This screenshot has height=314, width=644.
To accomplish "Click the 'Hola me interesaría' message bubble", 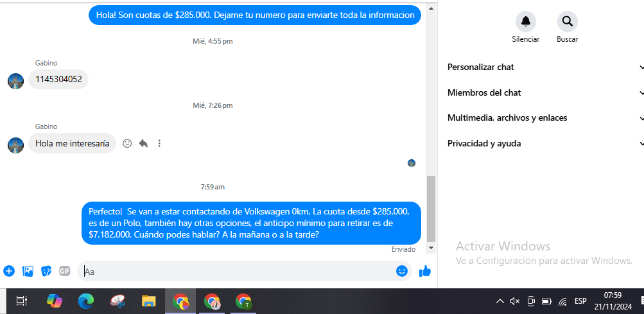I will coord(73,143).
